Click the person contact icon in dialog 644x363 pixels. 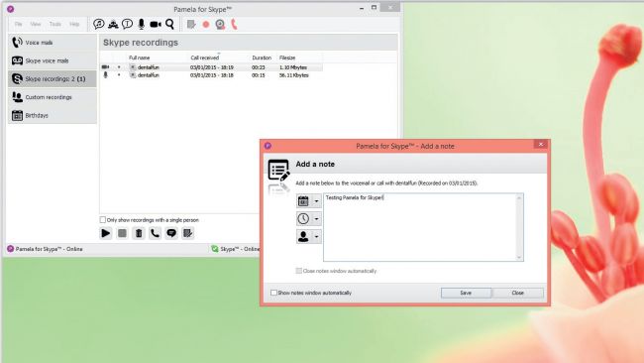(303, 237)
